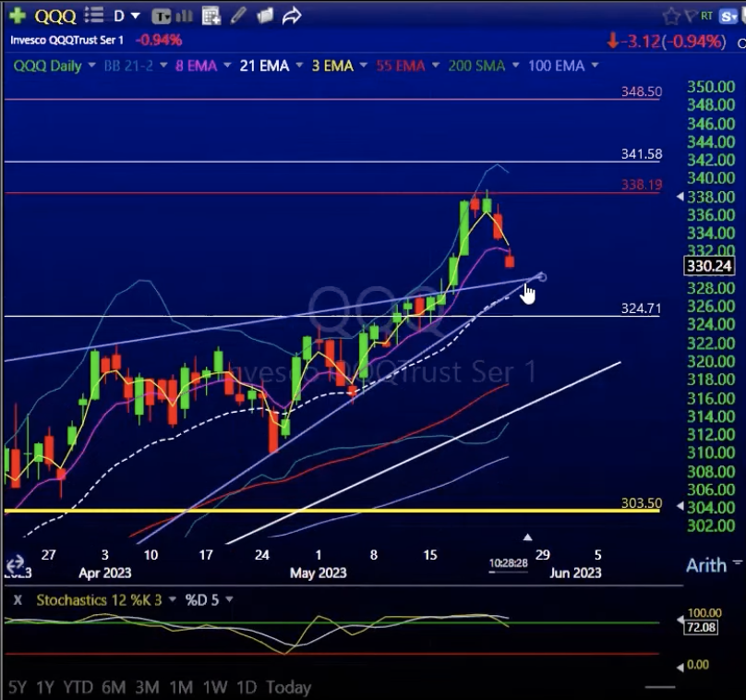Expand the 55 EMA indicator dropdown
This screenshot has width=746, height=700.
point(436,65)
